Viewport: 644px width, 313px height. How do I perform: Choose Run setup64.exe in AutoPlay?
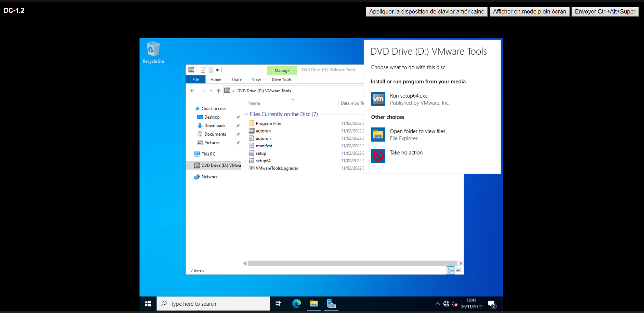432,99
